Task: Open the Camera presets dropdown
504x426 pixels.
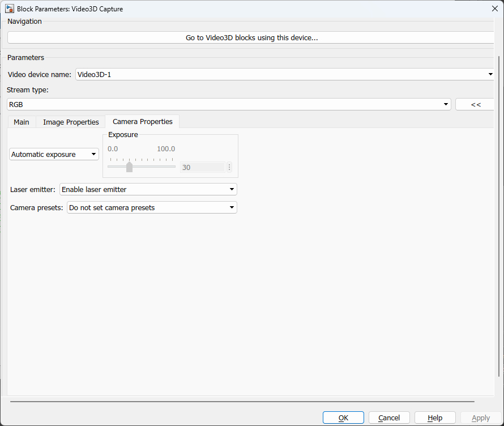Action: pyautogui.click(x=231, y=207)
